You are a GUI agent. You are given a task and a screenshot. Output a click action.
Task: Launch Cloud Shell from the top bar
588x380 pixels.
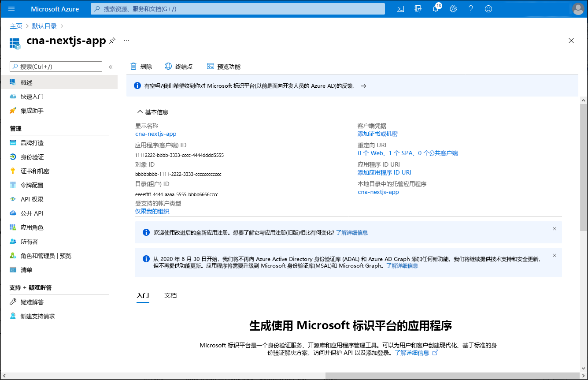pos(400,9)
